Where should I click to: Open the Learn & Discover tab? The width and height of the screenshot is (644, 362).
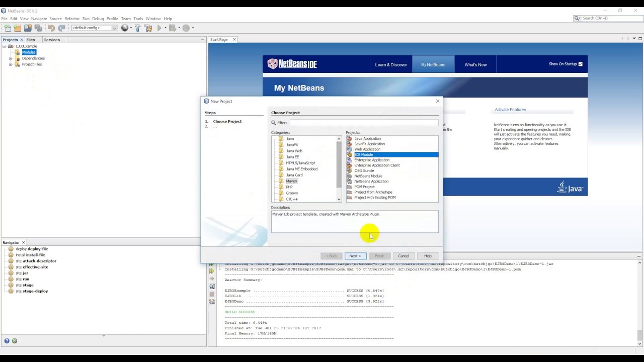[391, 64]
